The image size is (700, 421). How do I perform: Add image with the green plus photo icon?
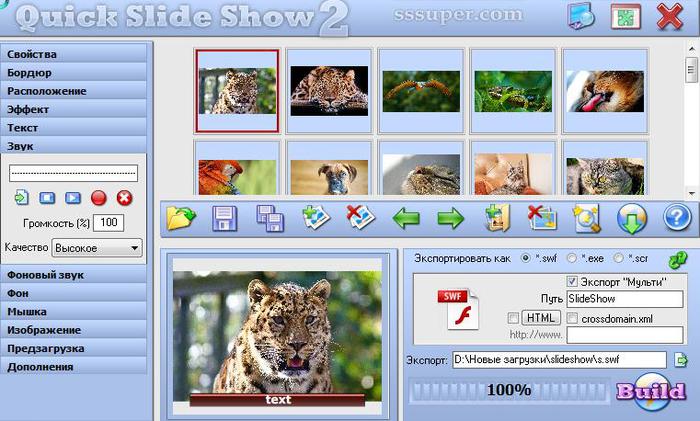pyautogui.click(x=316, y=217)
